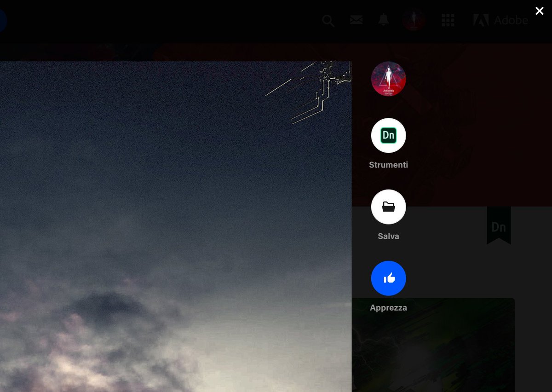Screen dimensions: 552x392
Task: Click the Dn ribbon badge
Action: pyautogui.click(x=499, y=225)
